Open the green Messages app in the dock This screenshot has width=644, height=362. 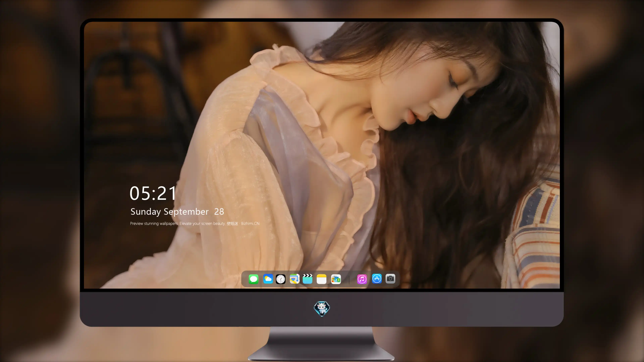pos(254,279)
